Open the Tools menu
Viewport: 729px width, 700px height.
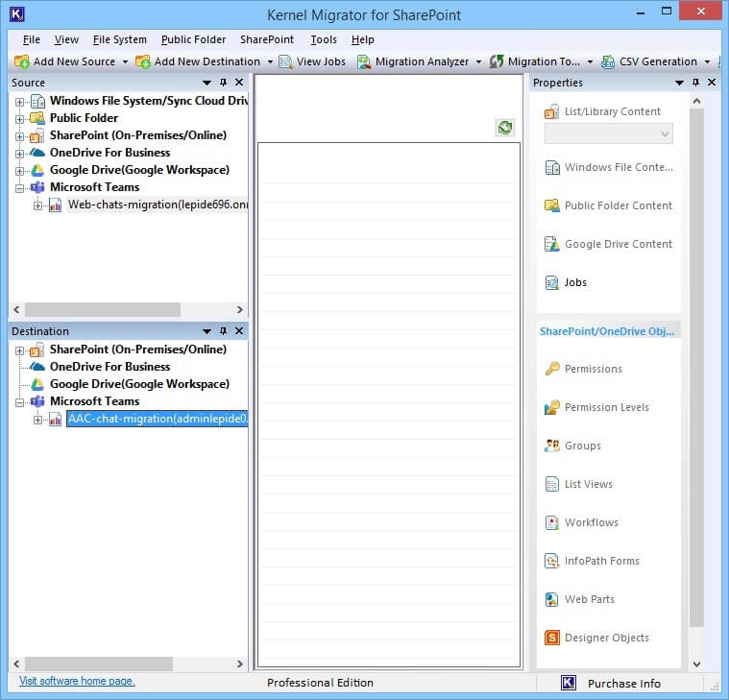[324, 40]
